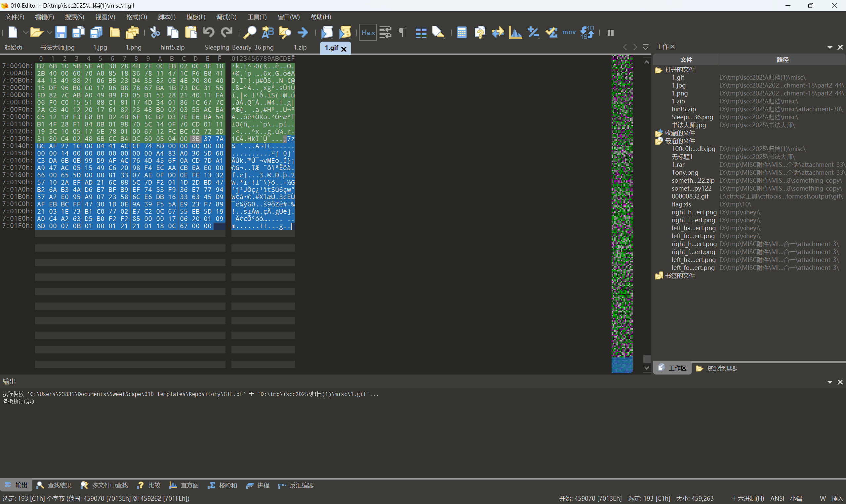This screenshot has height=504, width=846.
Task: Toggle Hex edit mode button
Action: (x=368, y=33)
